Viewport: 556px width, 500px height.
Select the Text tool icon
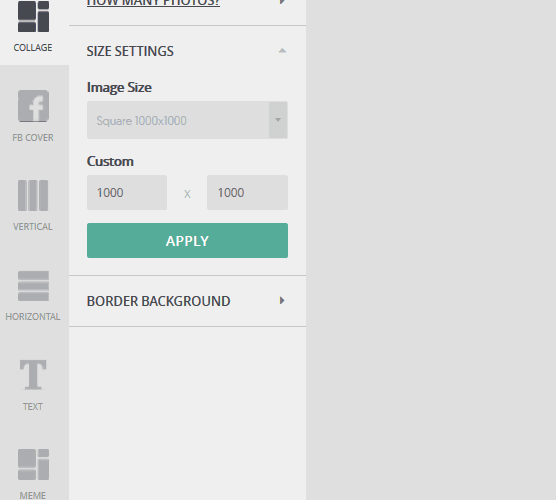tap(33, 374)
